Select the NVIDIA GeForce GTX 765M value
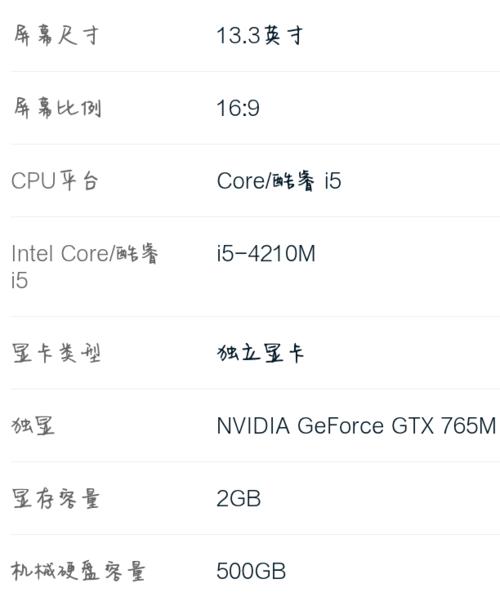The height and width of the screenshot is (598, 500). coord(356,425)
